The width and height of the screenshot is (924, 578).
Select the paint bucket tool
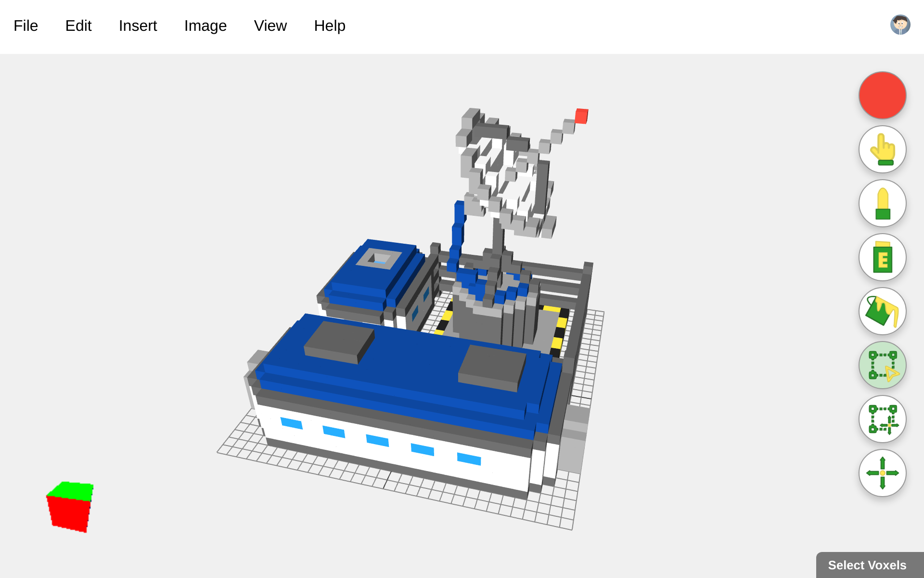pos(882,311)
